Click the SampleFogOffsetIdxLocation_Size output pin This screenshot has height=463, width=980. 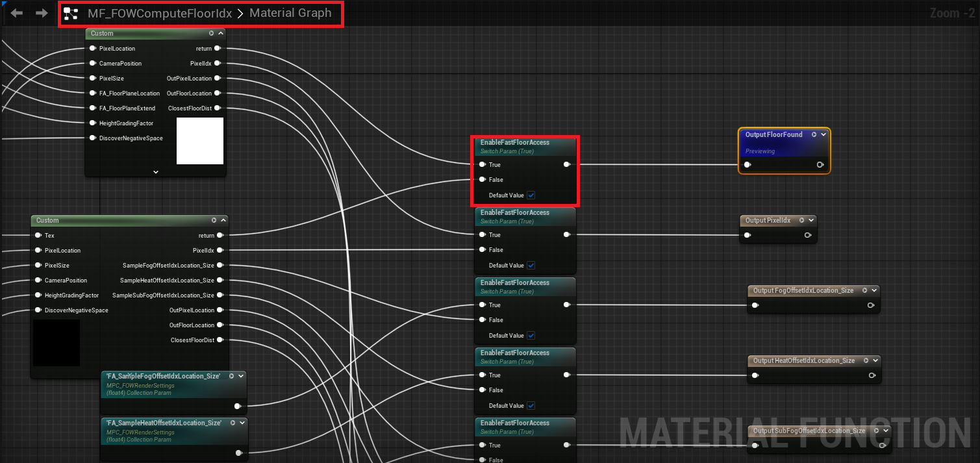[220, 266]
